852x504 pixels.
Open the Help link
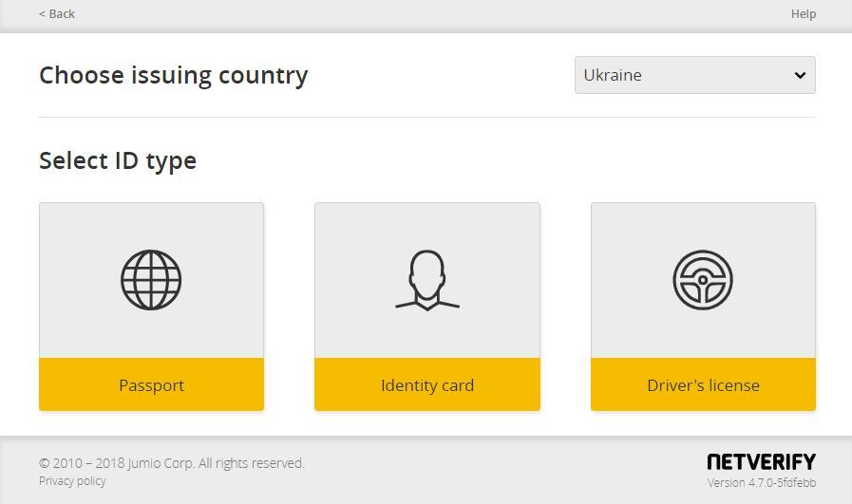803,13
